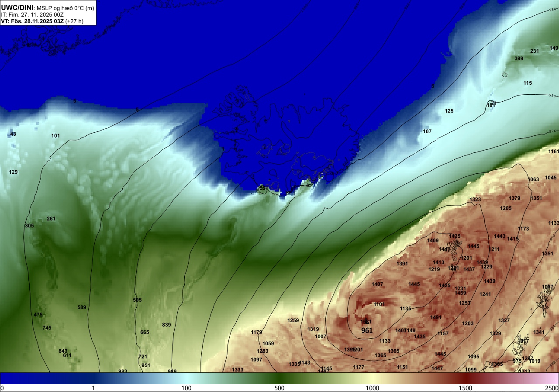Click the map value 1333
This screenshot has width=559, height=392.
pyautogui.click(x=238, y=370)
